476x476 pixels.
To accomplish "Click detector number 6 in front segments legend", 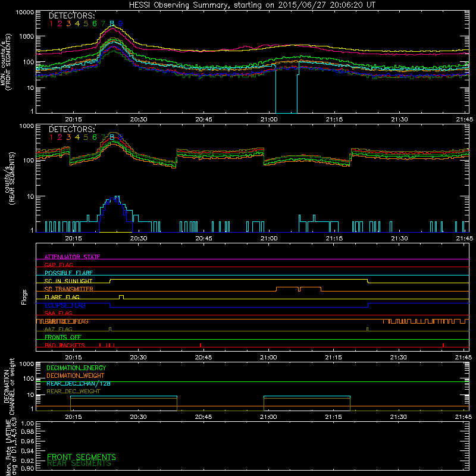I will click(95, 24).
